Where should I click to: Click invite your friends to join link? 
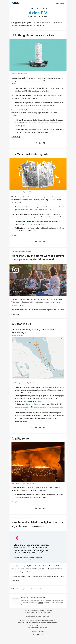click(x=37, y=589)
